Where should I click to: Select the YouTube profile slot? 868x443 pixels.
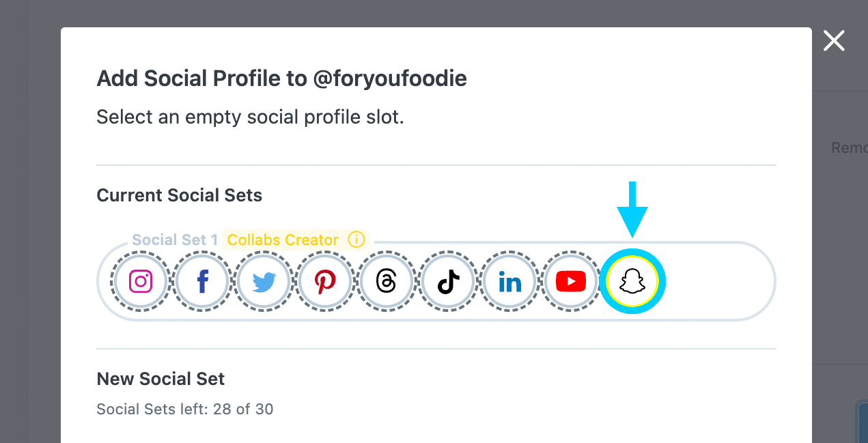(571, 281)
